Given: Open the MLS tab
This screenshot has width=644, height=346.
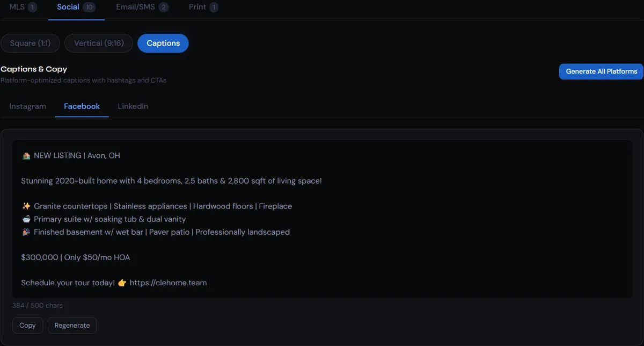Looking at the screenshot, I should (23, 7).
